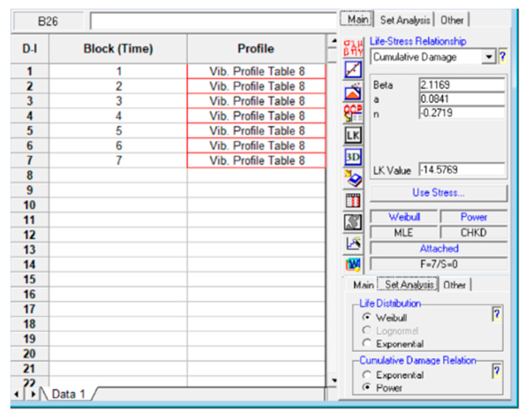Click the Attached button
The image size is (528, 420).
click(438, 248)
